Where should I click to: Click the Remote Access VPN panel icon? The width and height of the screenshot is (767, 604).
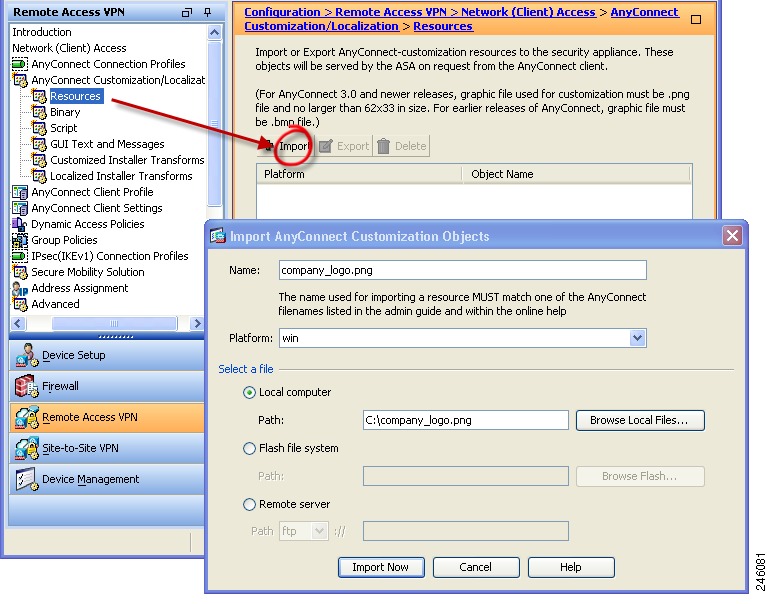26,418
